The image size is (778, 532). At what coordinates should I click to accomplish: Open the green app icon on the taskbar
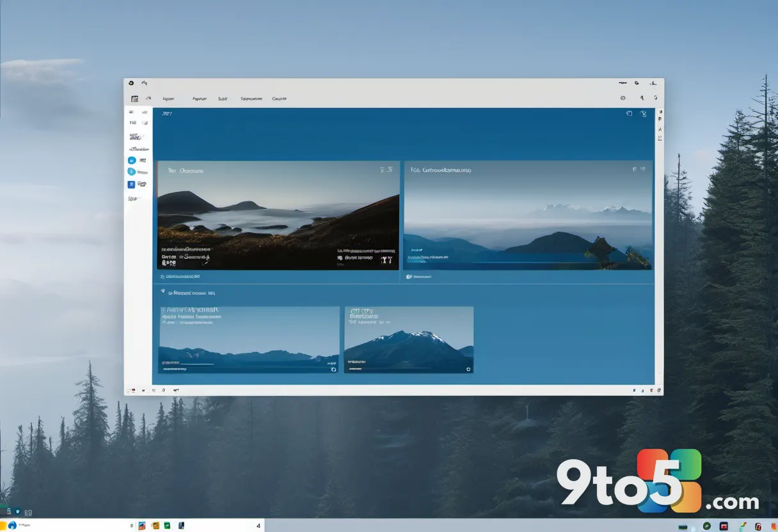click(x=167, y=526)
